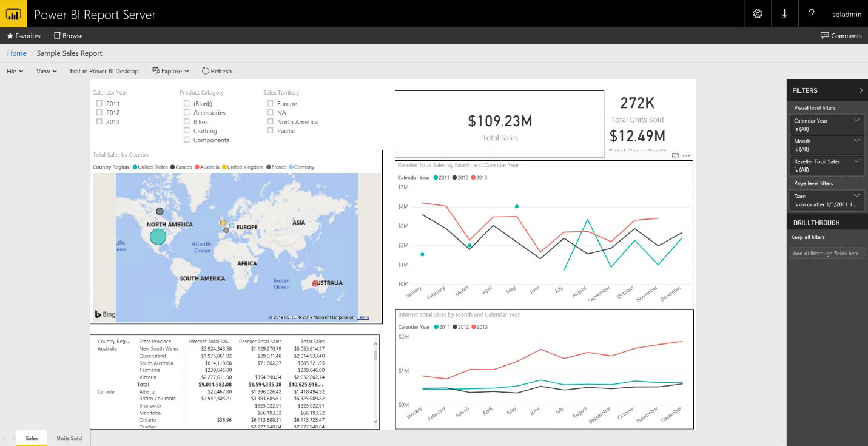
Task: Open the map Terms link
Action: click(x=363, y=317)
